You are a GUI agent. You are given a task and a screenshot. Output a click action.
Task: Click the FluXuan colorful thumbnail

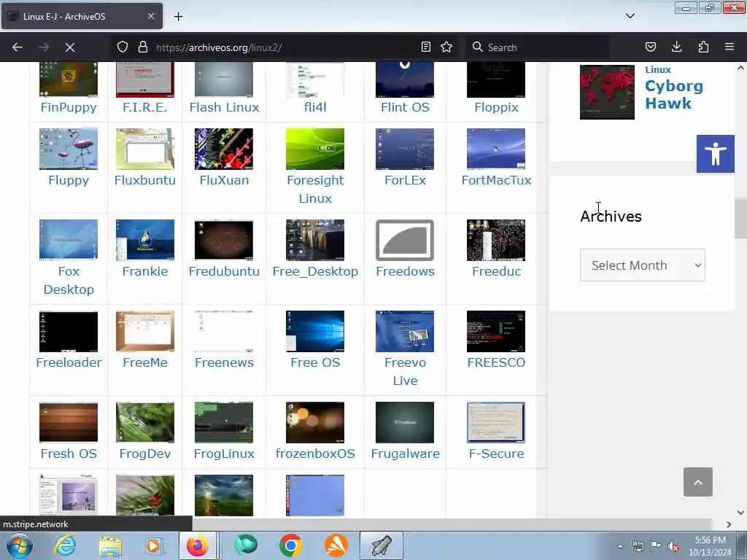(224, 149)
